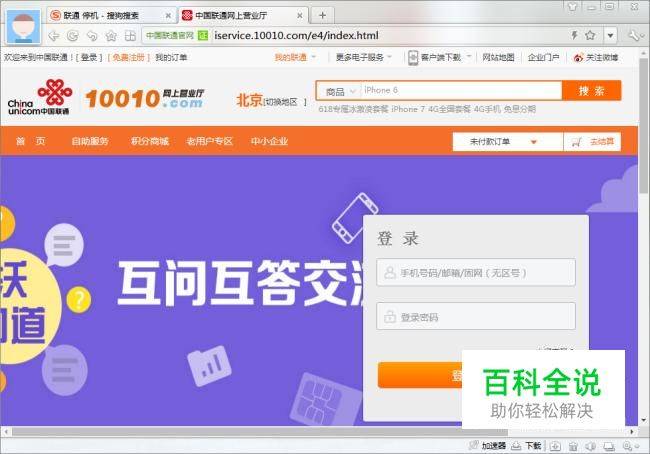Image resolution: width=650 pixels, height=454 pixels.
Task: Click the 加速器 status bar item
Action: [x=488, y=446]
